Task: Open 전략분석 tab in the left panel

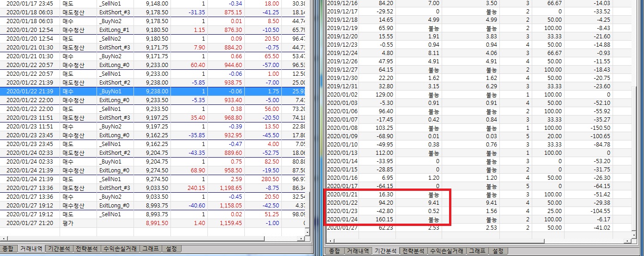Action: tap(87, 249)
